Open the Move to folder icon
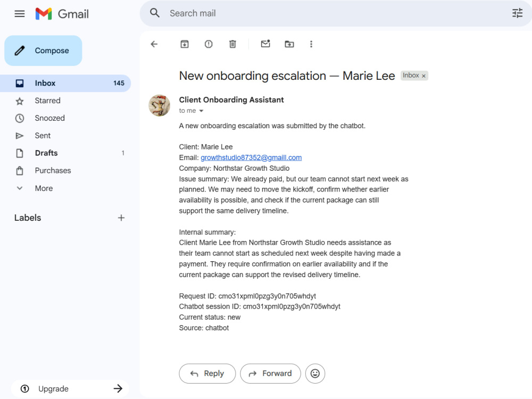The width and height of the screenshot is (532, 399). [289, 44]
